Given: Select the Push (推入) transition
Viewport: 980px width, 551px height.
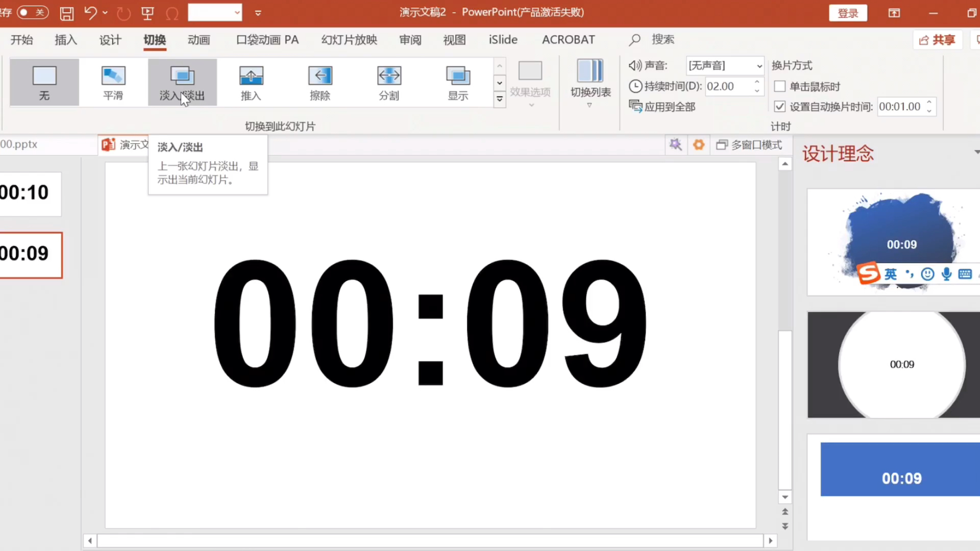Looking at the screenshot, I should click(251, 82).
